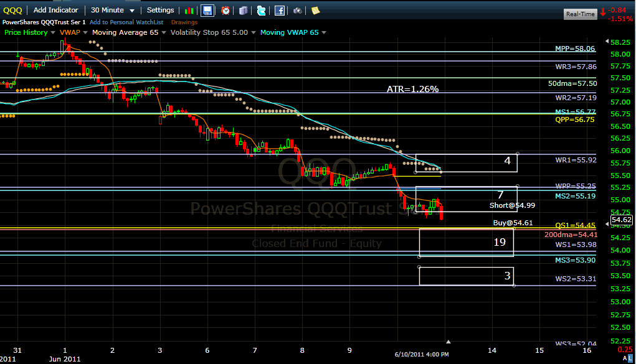Click the ATR=1.26% annotation

tap(412, 89)
